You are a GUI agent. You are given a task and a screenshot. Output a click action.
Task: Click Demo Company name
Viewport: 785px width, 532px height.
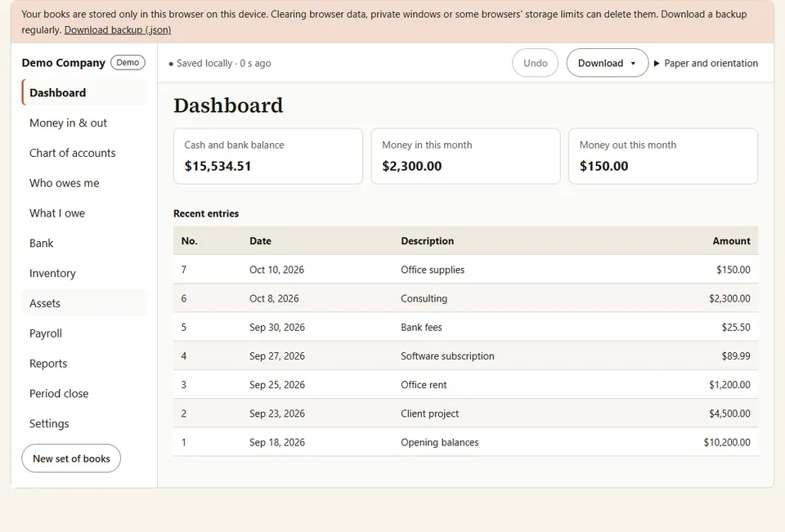(64, 63)
